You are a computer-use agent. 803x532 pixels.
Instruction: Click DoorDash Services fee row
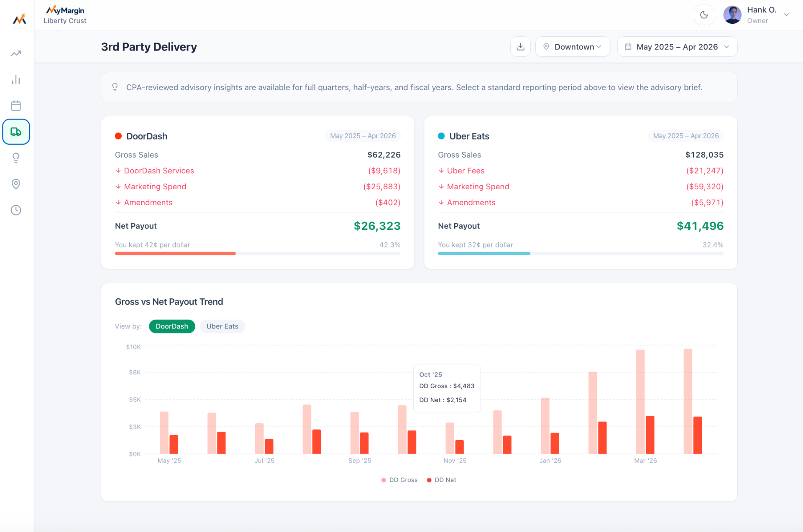tap(258, 171)
